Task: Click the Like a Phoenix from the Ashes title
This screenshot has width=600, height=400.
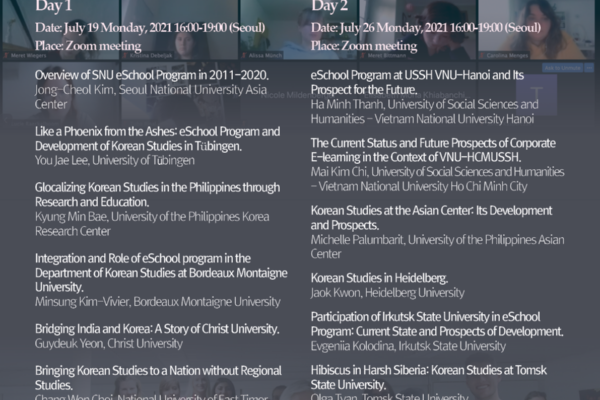Action: tap(158, 139)
